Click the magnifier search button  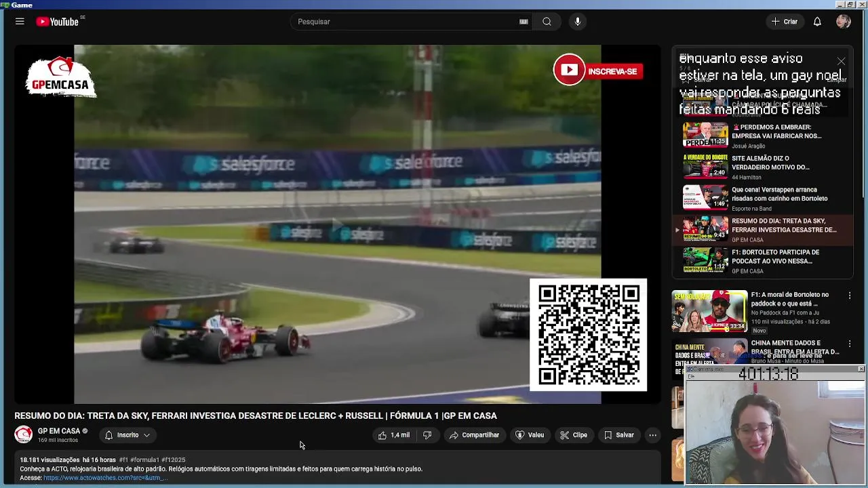tap(547, 22)
